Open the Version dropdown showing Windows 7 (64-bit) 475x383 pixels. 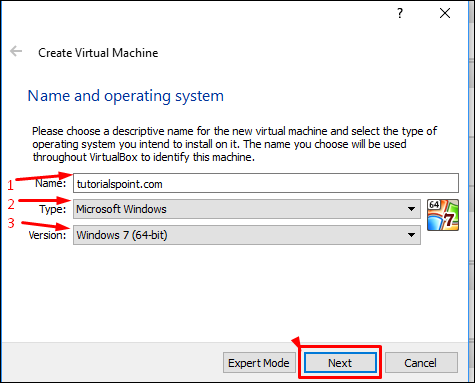[x=247, y=235]
